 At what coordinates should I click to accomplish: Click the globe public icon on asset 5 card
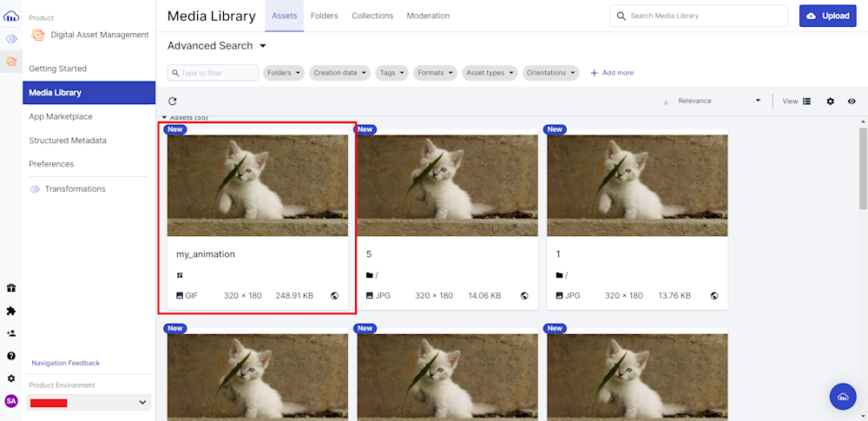(x=524, y=296)
